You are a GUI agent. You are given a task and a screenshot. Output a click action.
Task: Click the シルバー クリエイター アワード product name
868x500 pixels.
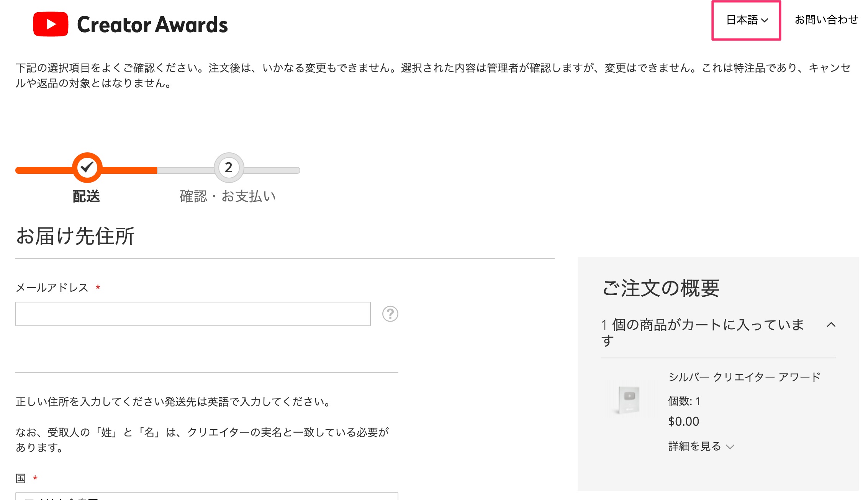tap(744, 377)
